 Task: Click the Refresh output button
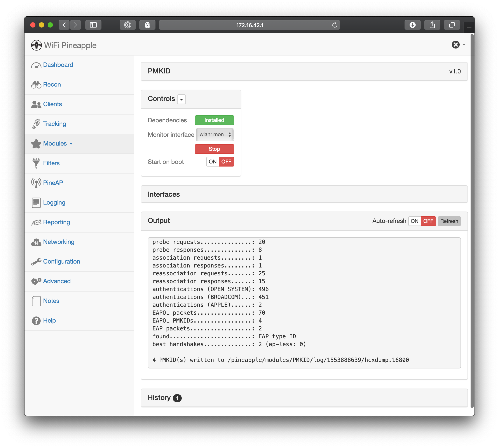449,221
